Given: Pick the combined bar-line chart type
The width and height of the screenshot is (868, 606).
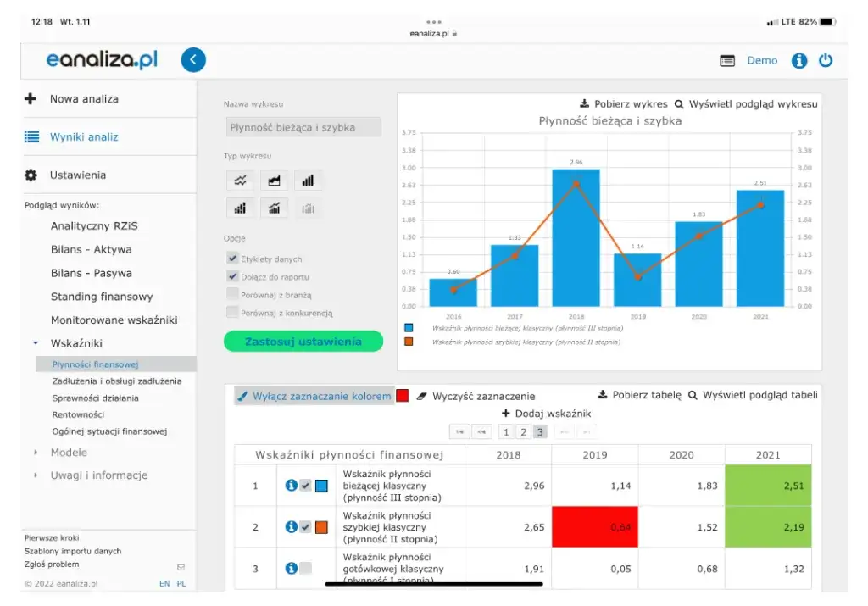Looking at the screenshot, I should pos(274,207).
